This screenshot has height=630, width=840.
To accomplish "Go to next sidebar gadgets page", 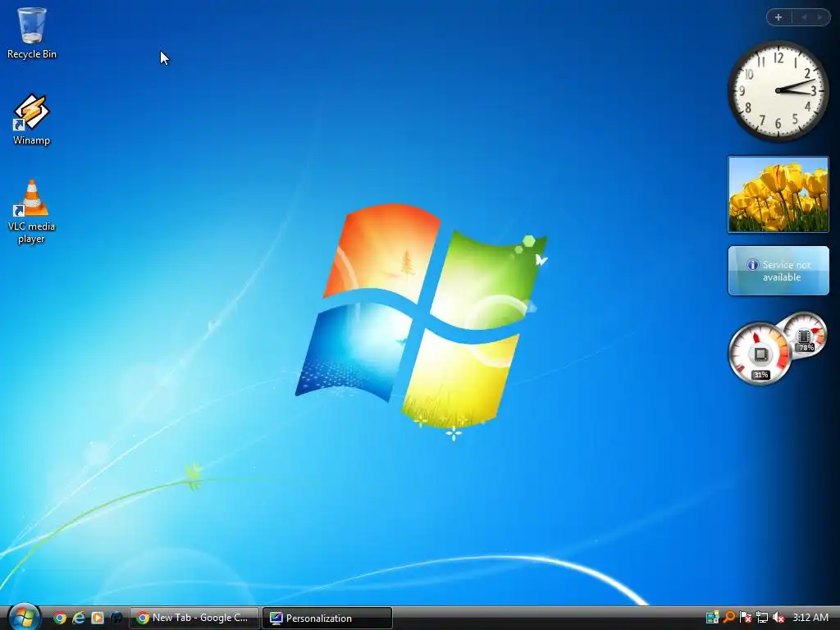I will (x=819, y=17).
